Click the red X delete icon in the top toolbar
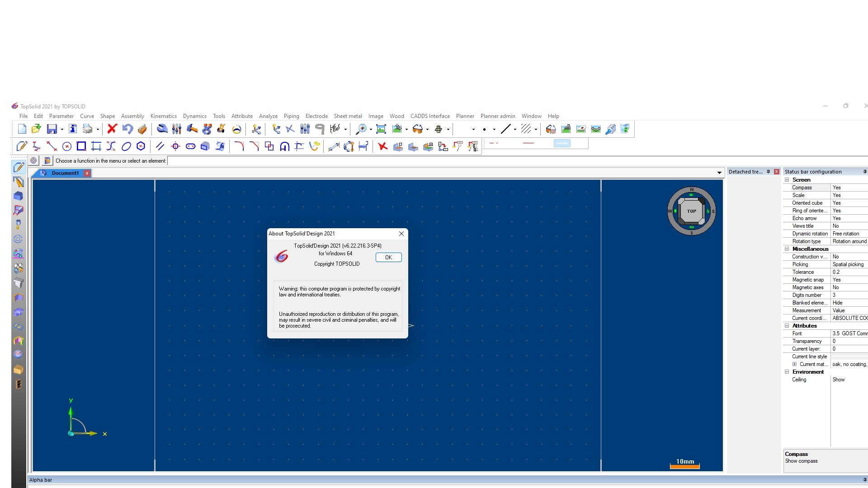Viewport: 868px width, 488px height. (x=112, y=129)
